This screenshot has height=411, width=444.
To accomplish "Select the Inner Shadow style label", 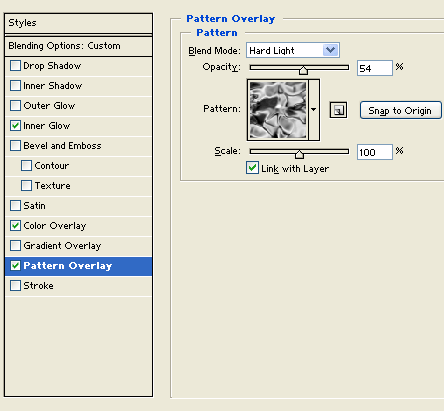I will [53, 86].
